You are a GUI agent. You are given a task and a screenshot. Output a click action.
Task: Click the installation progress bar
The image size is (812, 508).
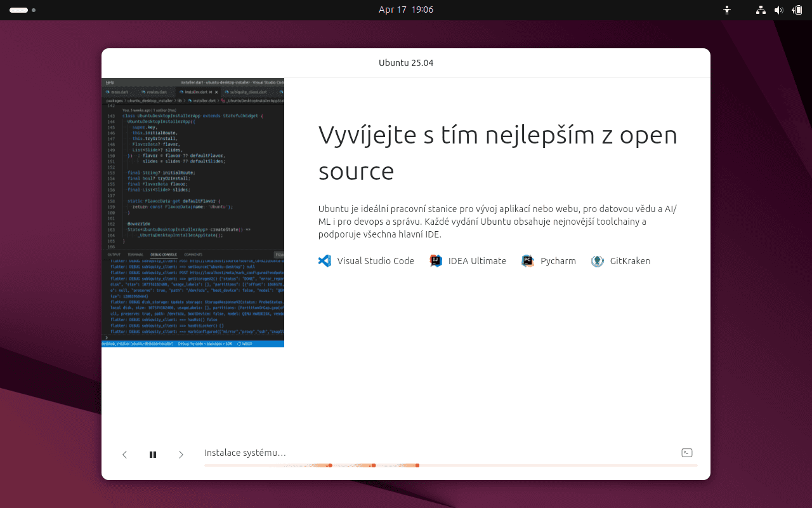click(451, 465)
